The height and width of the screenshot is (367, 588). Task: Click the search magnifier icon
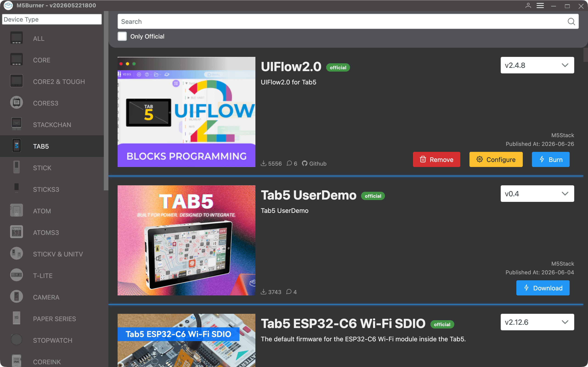[571, 22]
